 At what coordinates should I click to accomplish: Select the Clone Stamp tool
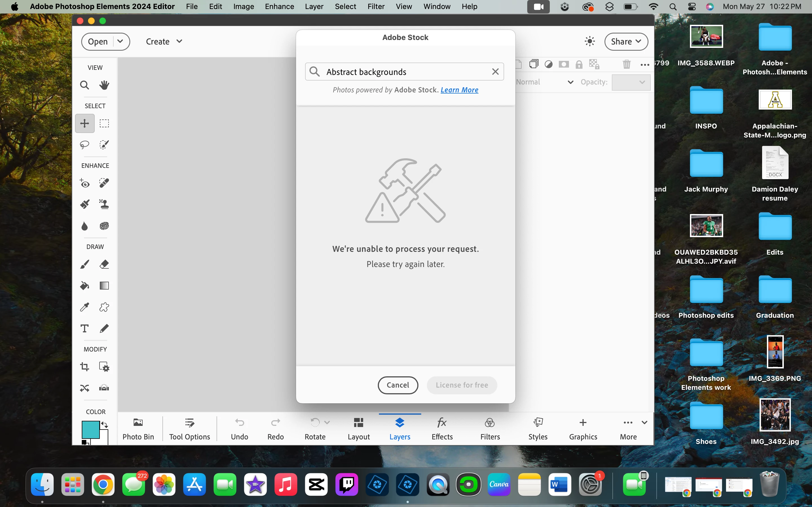coord(104,204)
